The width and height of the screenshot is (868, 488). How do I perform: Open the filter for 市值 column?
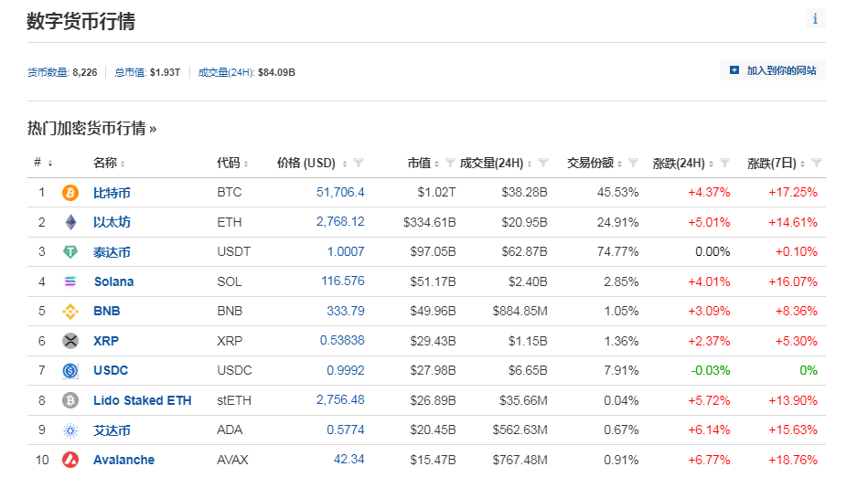(450, 163)
